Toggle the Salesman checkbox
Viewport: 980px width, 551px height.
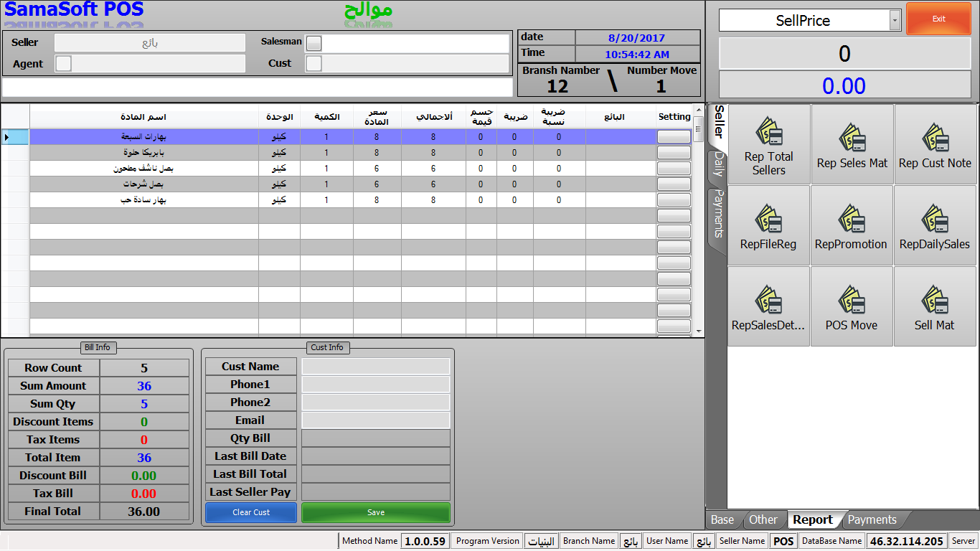pyautogui.click(x=314, y=44)
